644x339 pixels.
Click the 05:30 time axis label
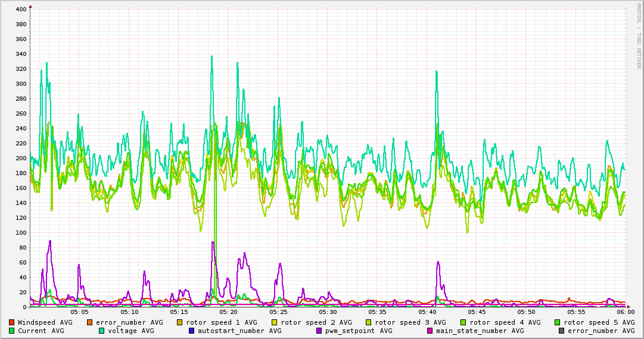click(328, 312)
